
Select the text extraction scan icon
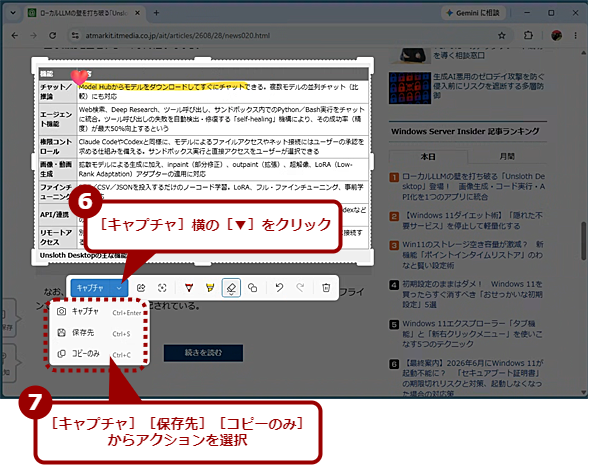pyautogui.click(x=162, y=288)
